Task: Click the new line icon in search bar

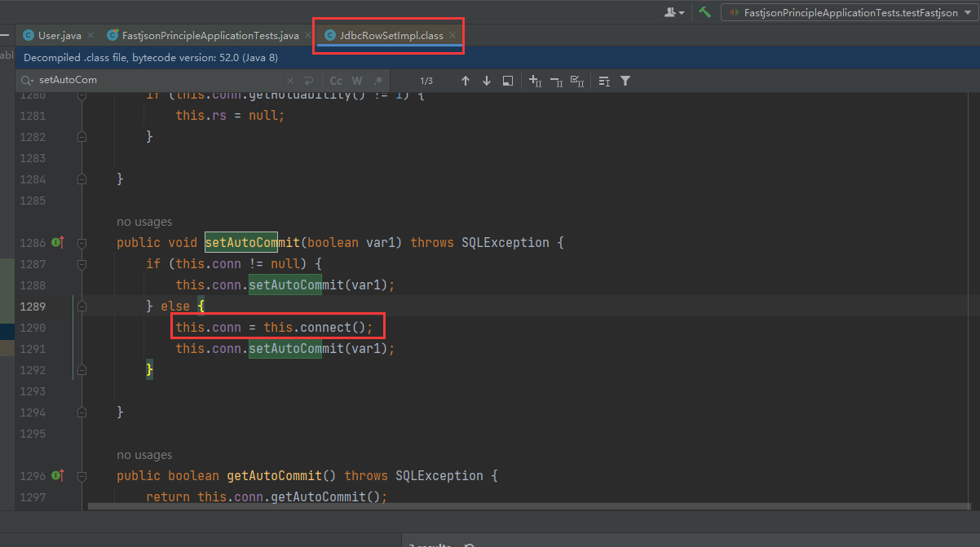Action: tap(308, 81)
